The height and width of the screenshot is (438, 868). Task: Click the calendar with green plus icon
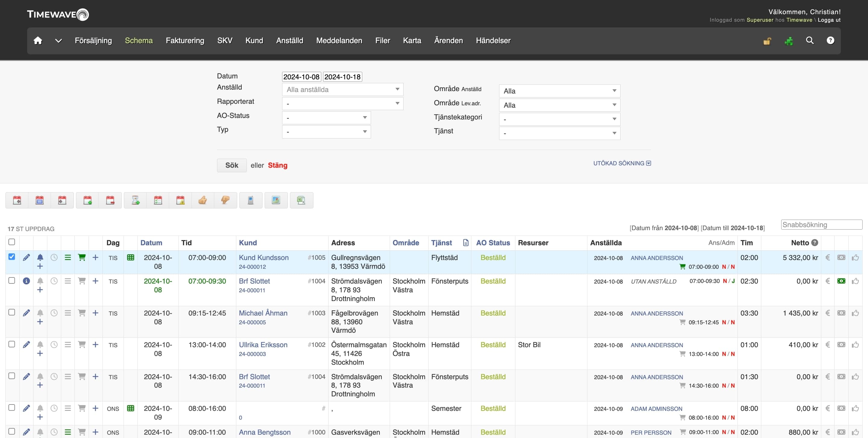click(x=88, y=200)
